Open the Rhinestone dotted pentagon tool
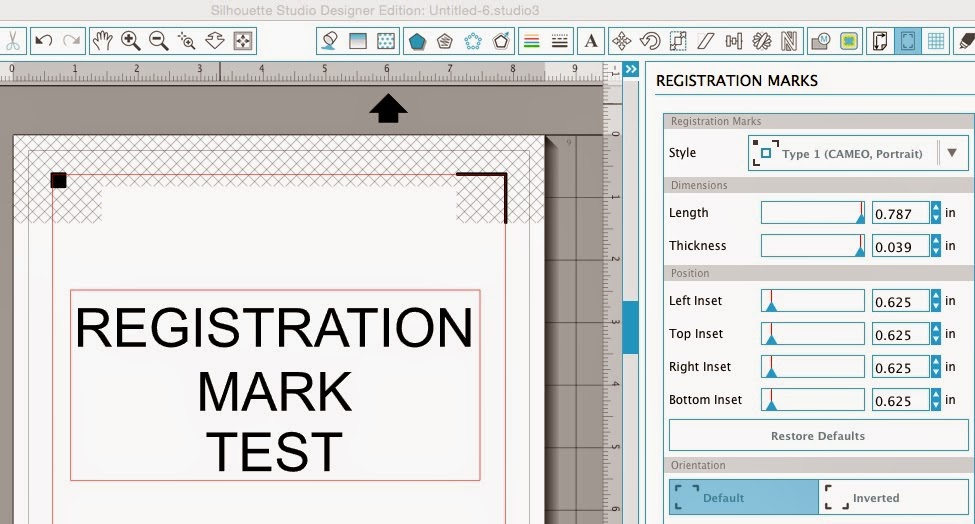Viewport: 975px width, 524px height. pos(473,41)
